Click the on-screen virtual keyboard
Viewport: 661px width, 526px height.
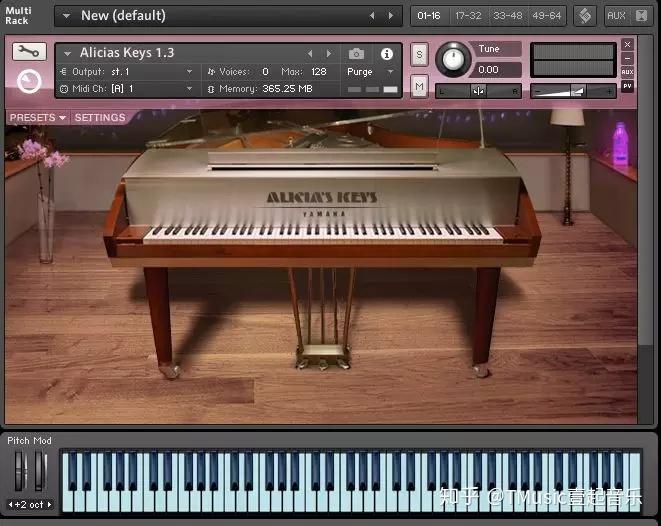pyautogui.click(x=351, y=482)
